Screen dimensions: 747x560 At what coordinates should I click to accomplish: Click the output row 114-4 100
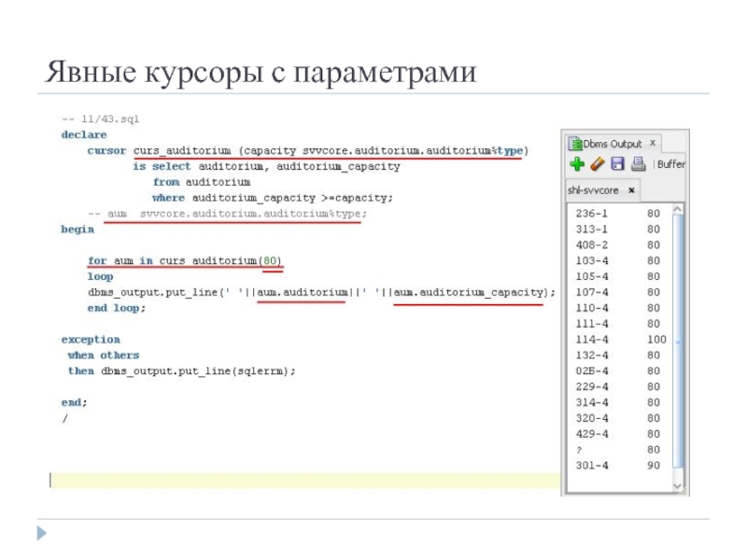tap(618, 339)
